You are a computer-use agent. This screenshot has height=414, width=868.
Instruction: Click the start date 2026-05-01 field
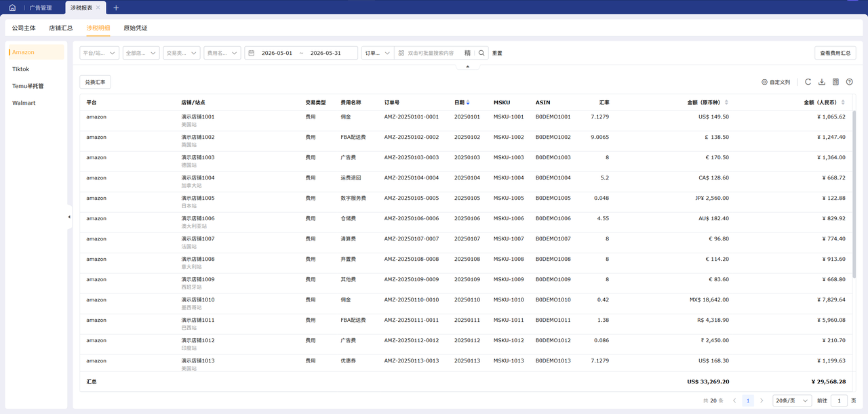click(277, 53)
